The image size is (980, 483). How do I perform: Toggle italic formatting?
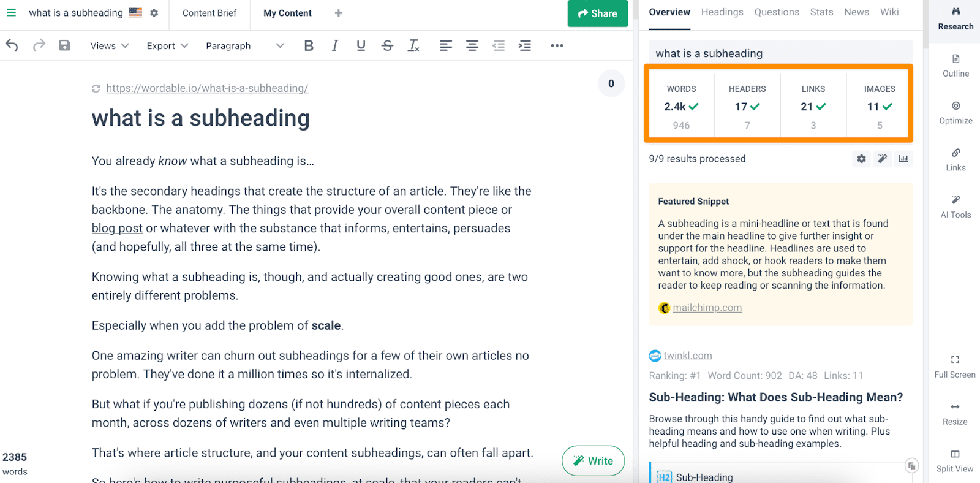(x=335, y=45)
